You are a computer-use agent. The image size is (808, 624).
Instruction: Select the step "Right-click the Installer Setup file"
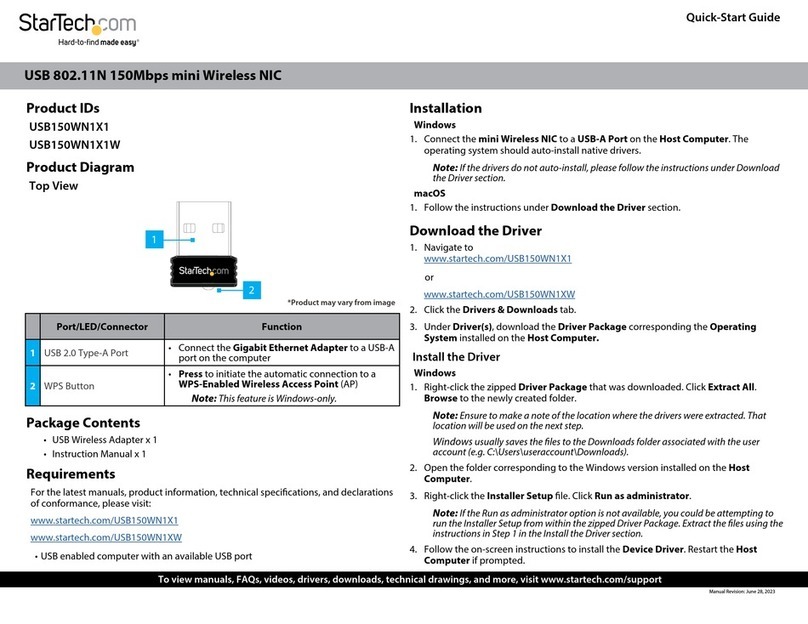557,496
